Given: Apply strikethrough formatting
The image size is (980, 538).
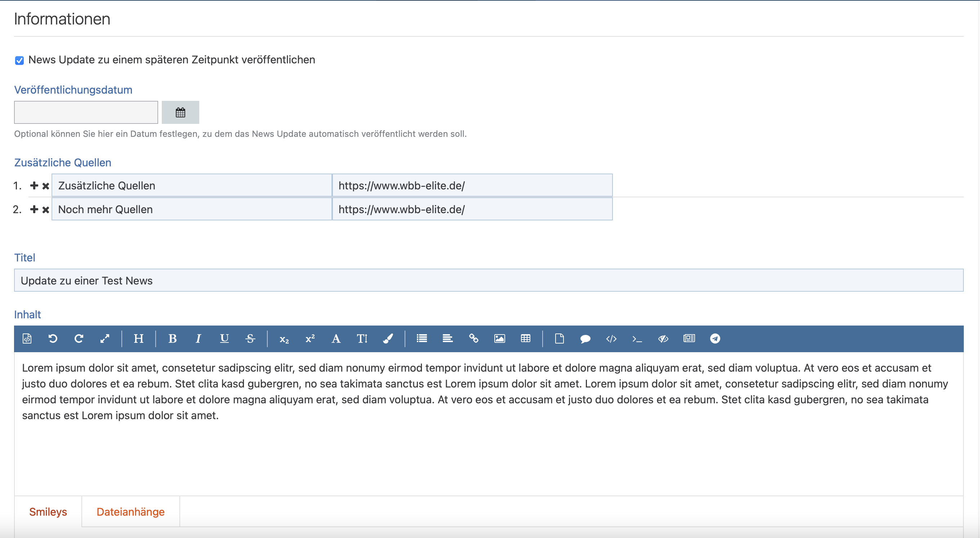Looking at the screenshot, I should [x=250, y=339].
